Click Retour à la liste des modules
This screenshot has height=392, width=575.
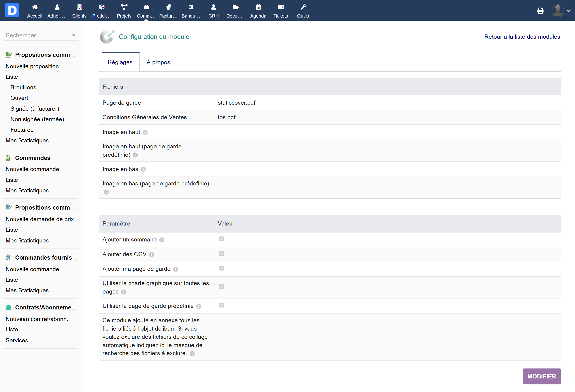[522, 36]
